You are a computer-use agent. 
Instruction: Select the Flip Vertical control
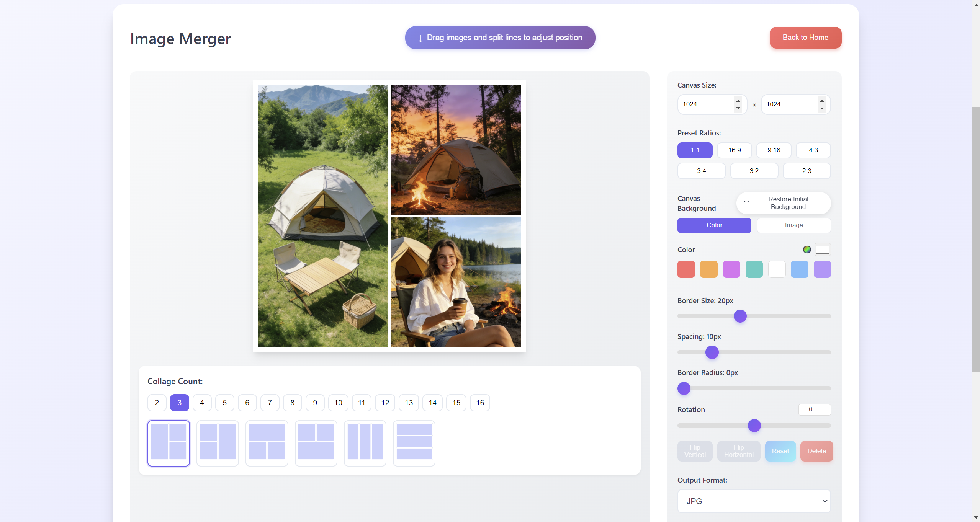pos(694,451)
